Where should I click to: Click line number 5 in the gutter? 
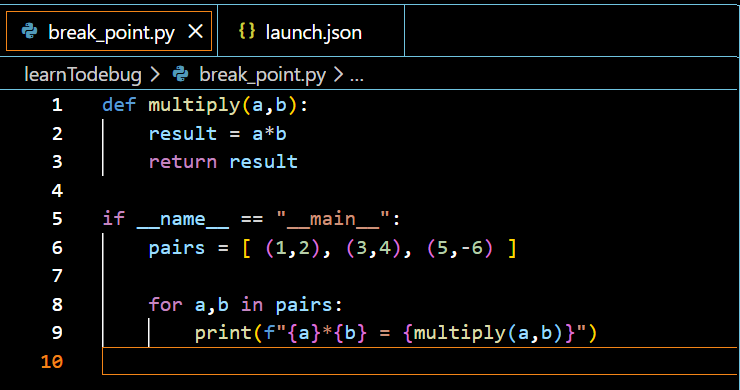coord(57,219)
